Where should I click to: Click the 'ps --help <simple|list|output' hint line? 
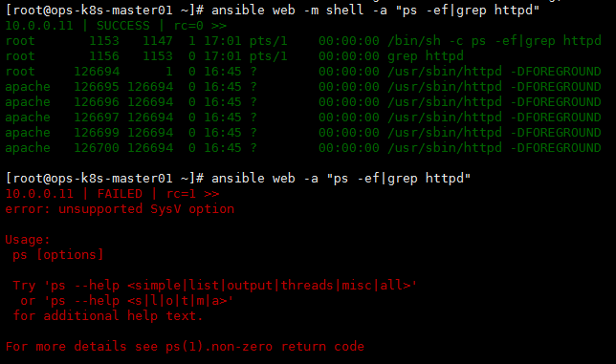pos(215,285)
